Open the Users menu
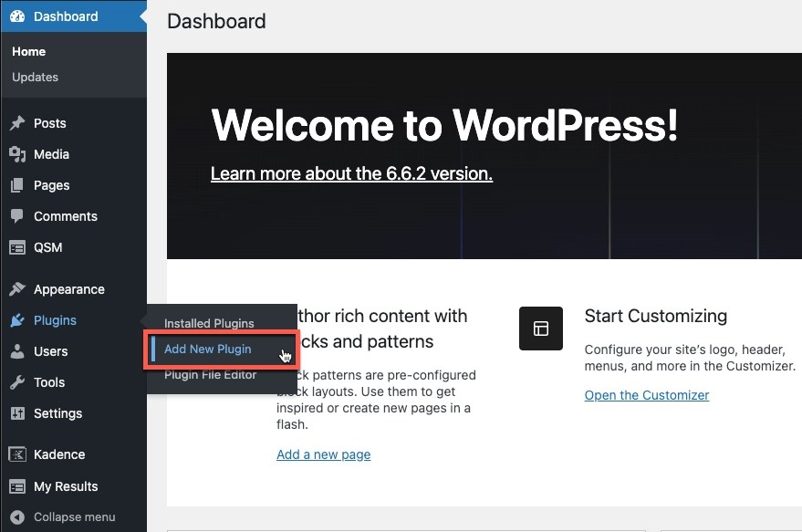This screenshot has width=802, height=532. point(50,351)
